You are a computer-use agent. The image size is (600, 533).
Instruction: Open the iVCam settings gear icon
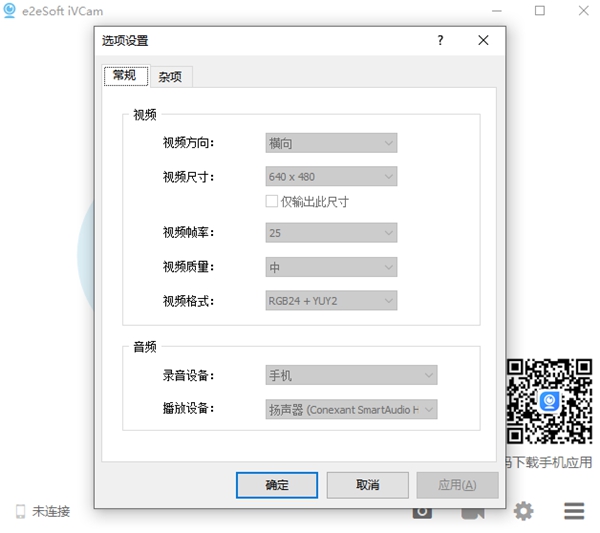pyautogui.click(x=523, y=511)
